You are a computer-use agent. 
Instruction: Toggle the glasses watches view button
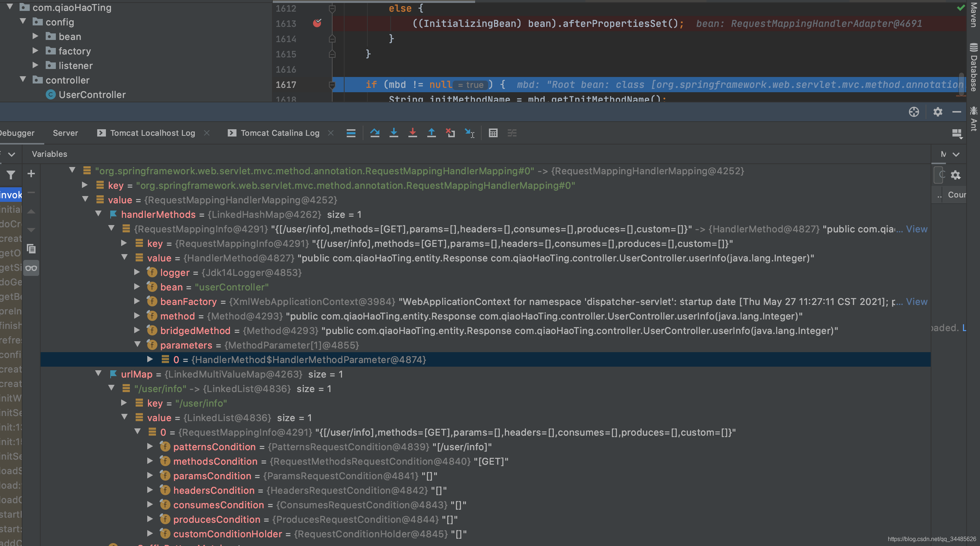tap(31, 268)
